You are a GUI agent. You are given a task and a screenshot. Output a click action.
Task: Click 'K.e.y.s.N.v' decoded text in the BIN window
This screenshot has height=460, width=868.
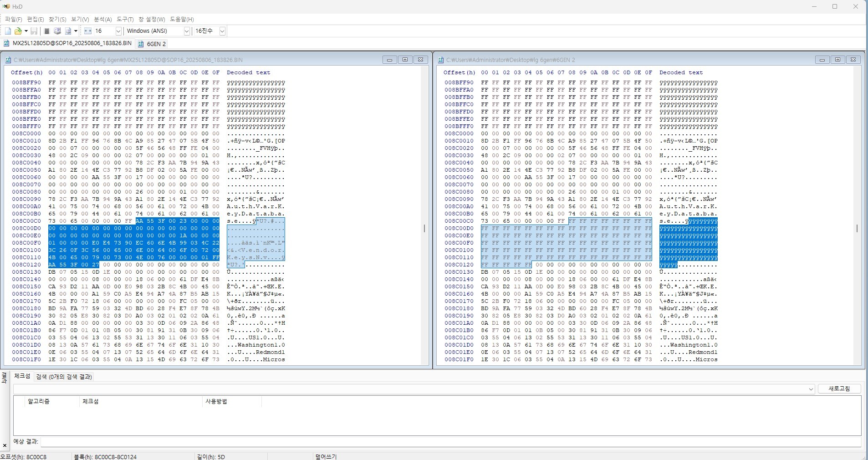pyautogui.click(x=247, y=257)
